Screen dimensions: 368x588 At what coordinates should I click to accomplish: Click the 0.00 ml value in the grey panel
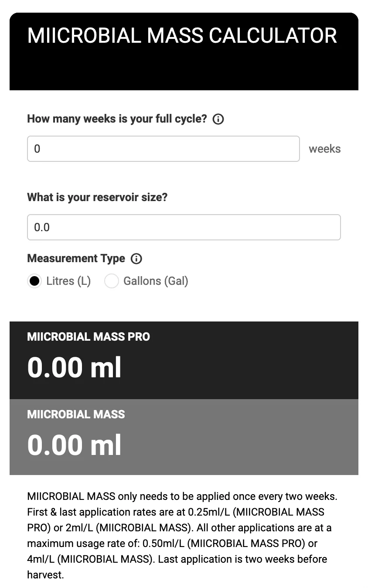tap(74, 445)
